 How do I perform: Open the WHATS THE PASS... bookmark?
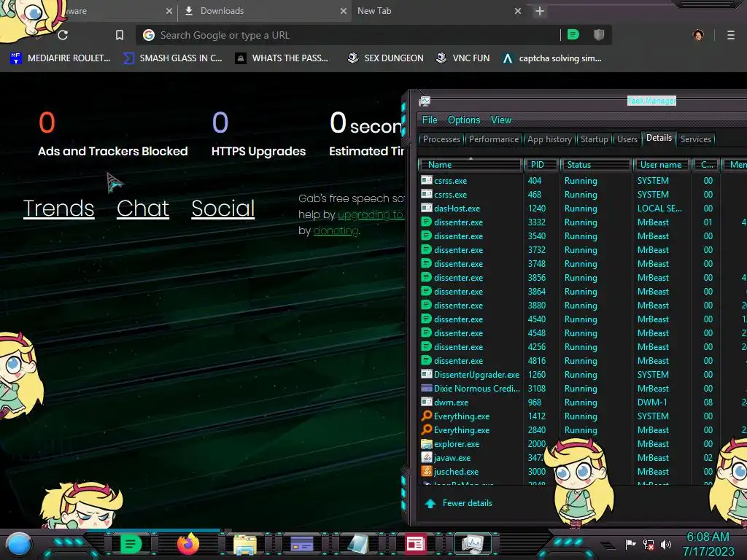[282, 58]
